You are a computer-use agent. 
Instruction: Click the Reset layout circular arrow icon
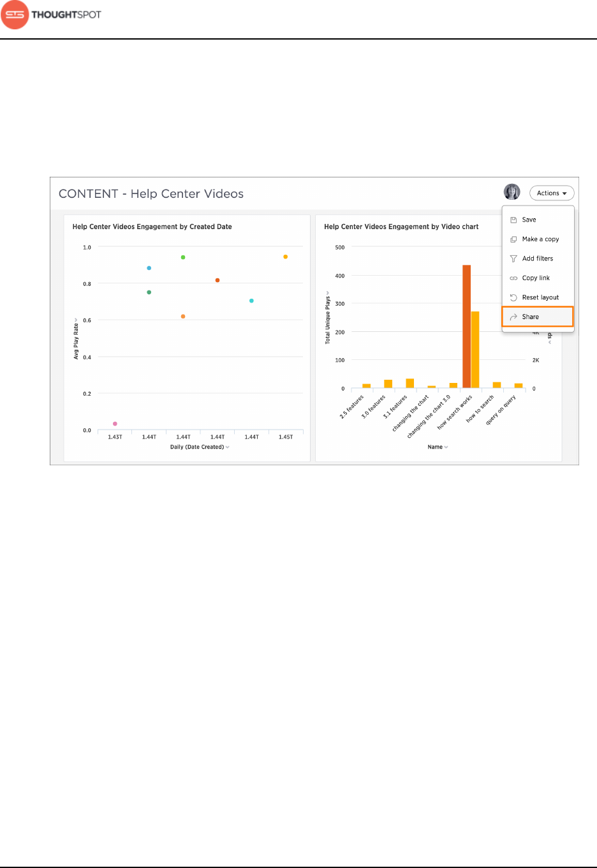[x=513, y=297]
